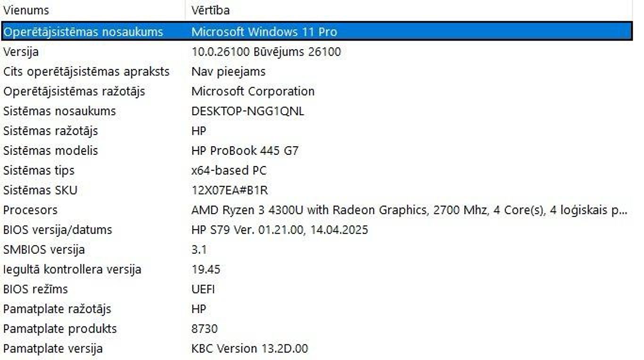Click the value '19.45'

(x=206, y=270)
